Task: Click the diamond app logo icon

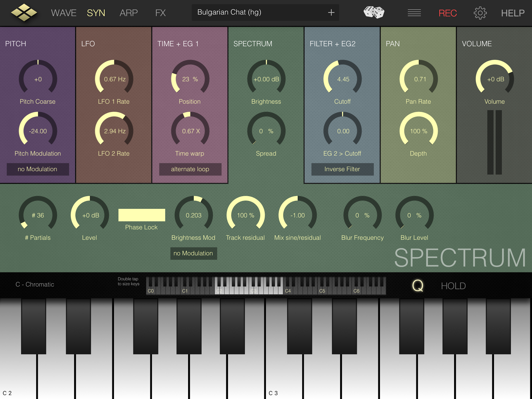Action: [x=24, y=12]
